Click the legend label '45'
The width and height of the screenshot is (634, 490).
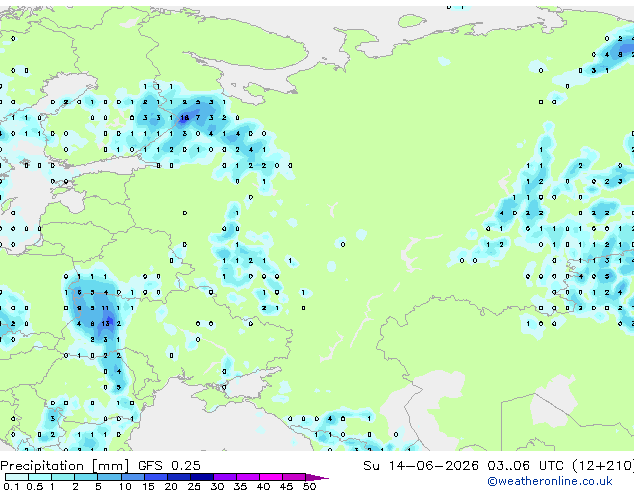(286, 486)
